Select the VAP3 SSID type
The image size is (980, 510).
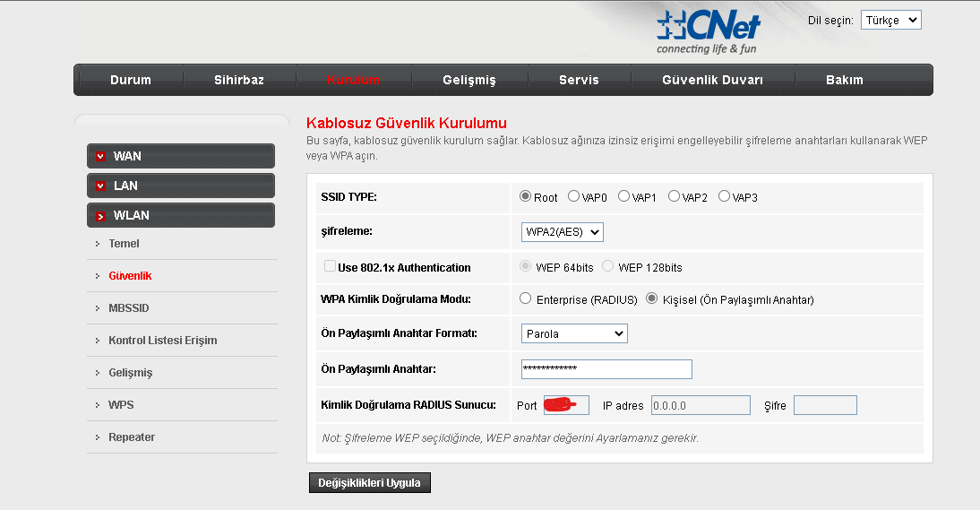point(723,196)
